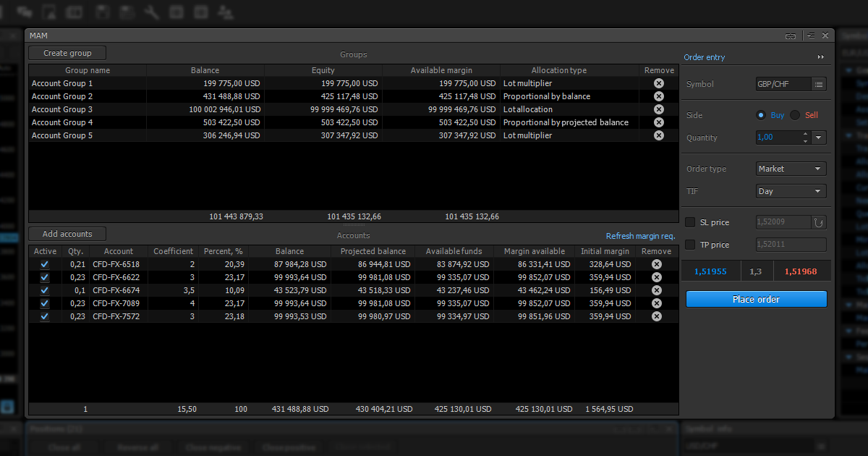Image resolution: width=868 pixels, height=456 pixels.
Task: Open the symbol list picker icon
Action: pos(819,84)
